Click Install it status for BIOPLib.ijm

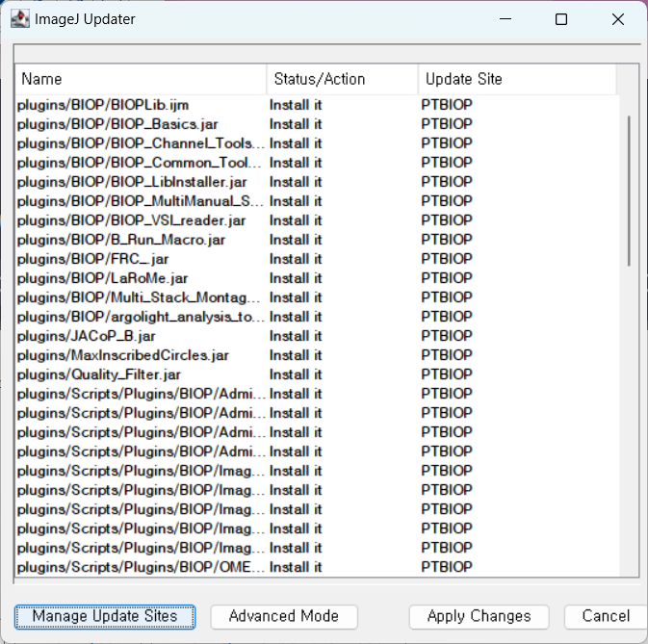click(296, 105)
